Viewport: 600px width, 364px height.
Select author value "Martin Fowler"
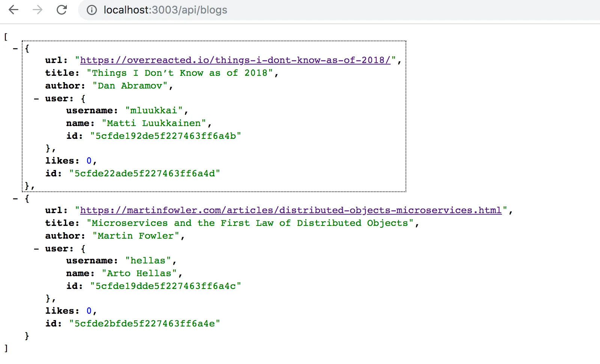136,236
